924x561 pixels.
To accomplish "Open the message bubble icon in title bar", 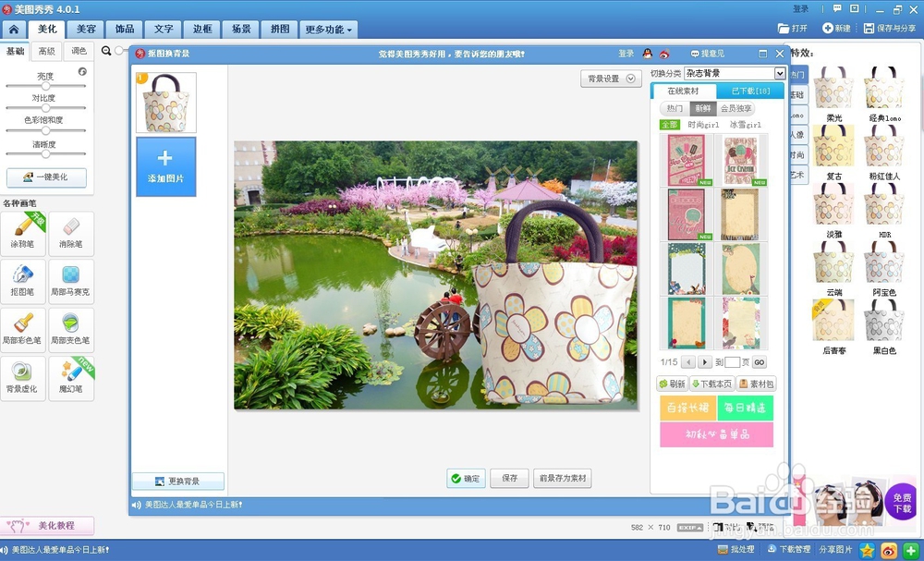I will tap(837, 9).
